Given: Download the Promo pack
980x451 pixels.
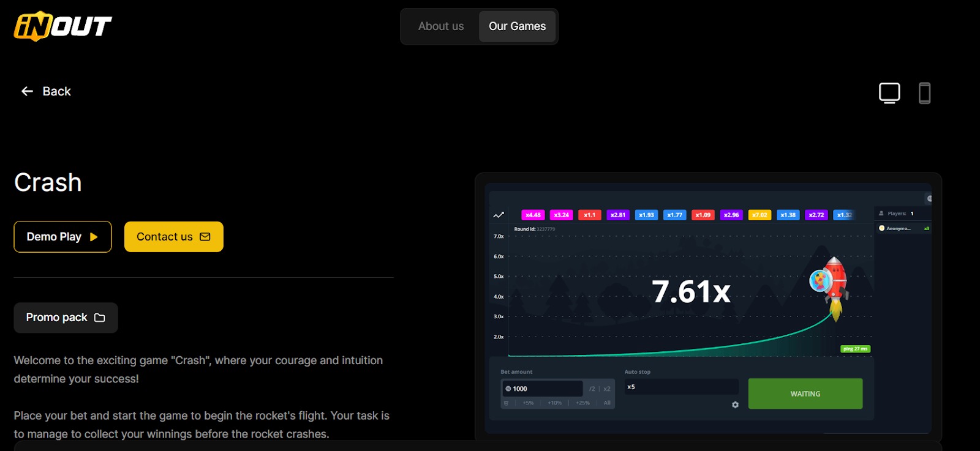Looking at the screenshot, I should click(66, 318).
